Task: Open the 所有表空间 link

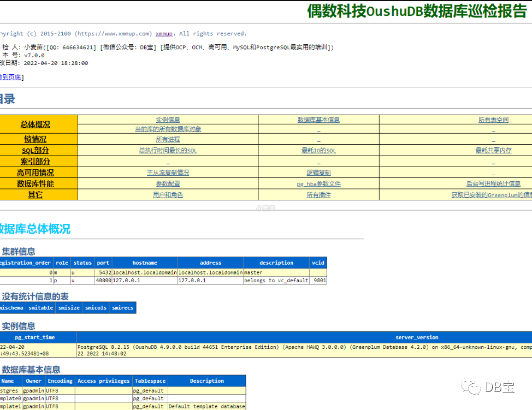Action: coord(493,120)
